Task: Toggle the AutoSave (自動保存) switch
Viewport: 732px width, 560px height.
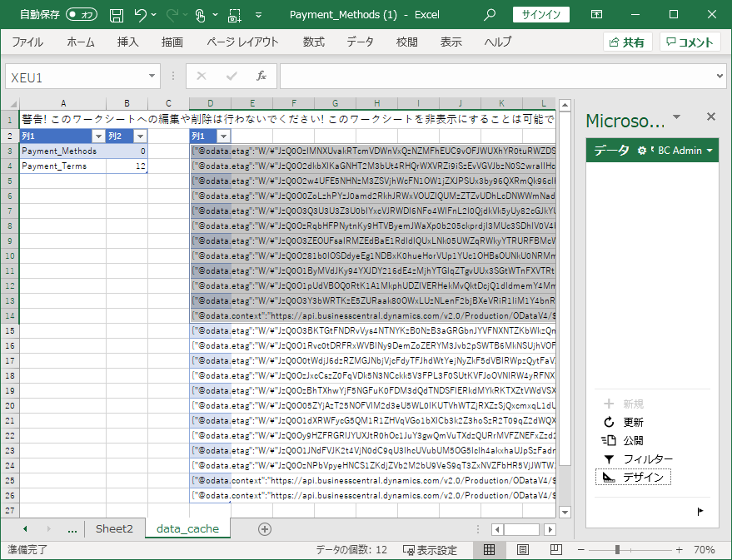Action: tap(82, 15)
